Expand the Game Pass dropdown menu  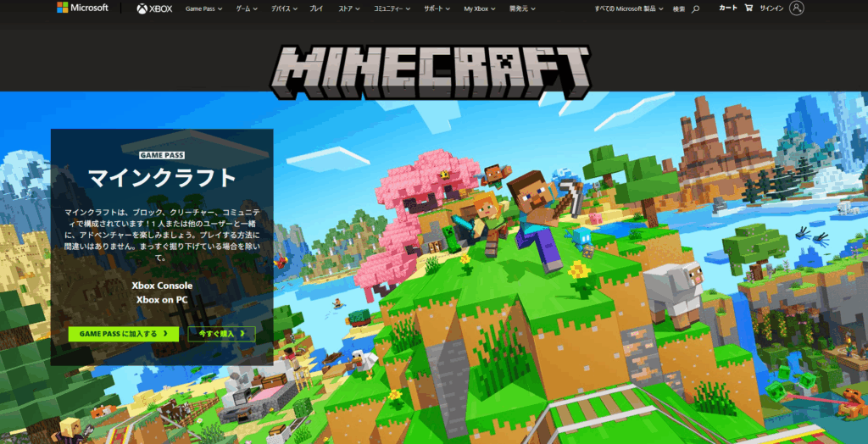[205, 8]
